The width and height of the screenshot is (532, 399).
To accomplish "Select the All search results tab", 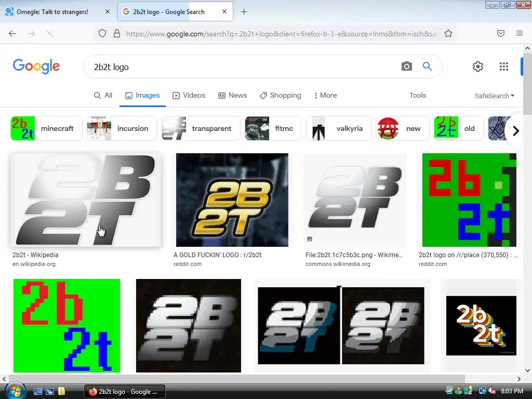I will click(103, 96).
